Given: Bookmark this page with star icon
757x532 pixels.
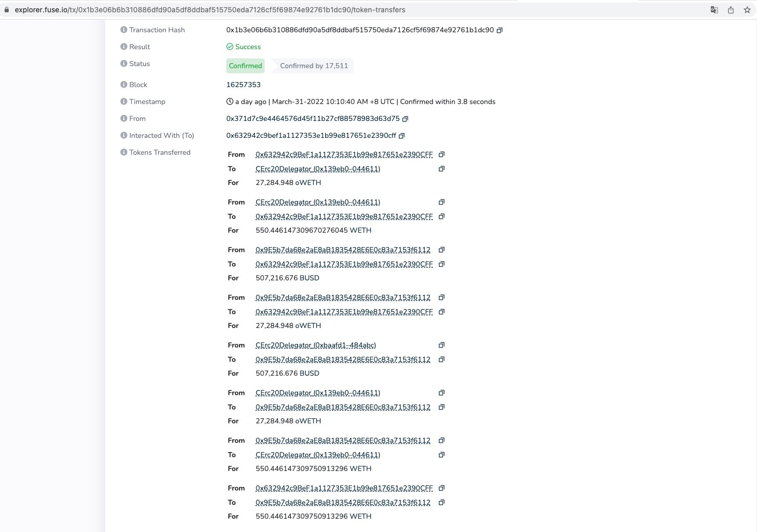Looking at the screenshot, I should pyautogui.click(x=747, y=10).
